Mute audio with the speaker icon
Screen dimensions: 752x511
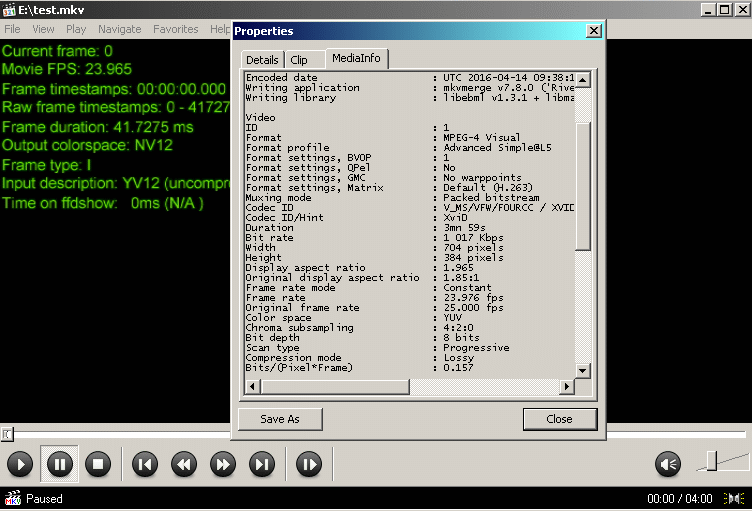(668, 464)
